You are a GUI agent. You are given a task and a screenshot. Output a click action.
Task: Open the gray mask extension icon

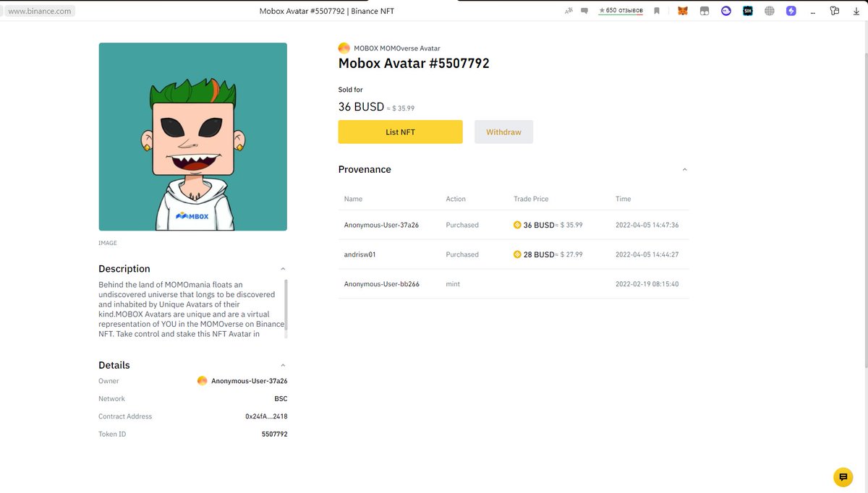pos(704,11)
